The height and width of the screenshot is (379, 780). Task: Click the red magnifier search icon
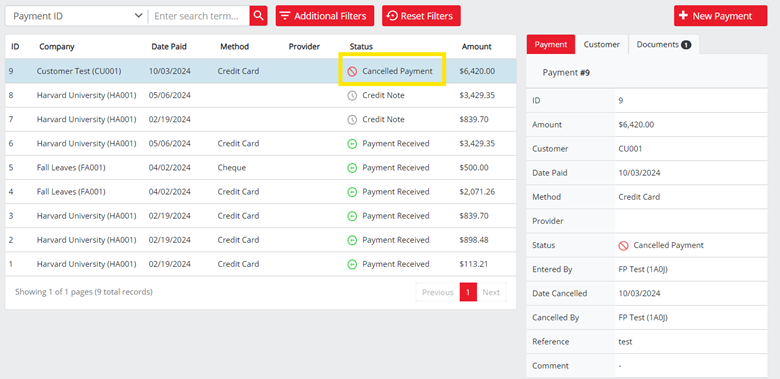tap(258, 16)
